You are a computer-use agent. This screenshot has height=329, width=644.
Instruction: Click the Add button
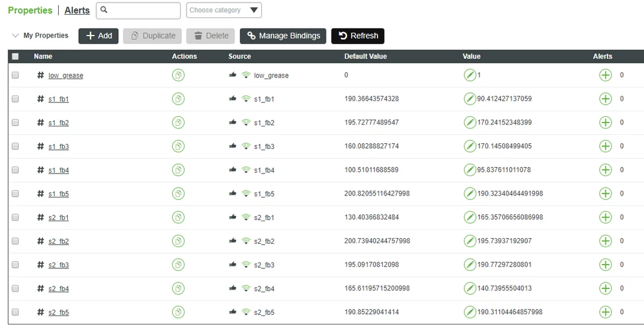click(x=99, y=35)
